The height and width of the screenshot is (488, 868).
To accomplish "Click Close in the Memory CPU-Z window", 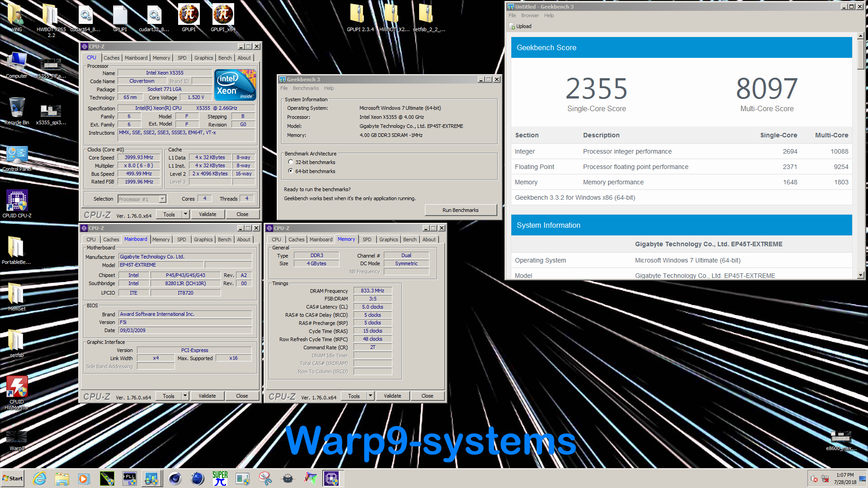I will click(427, 396).
